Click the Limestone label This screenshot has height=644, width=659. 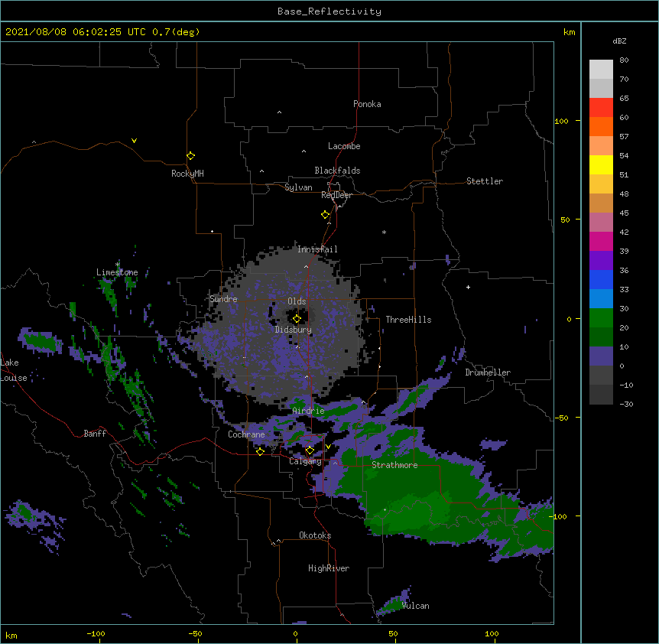tap(117, 272)
